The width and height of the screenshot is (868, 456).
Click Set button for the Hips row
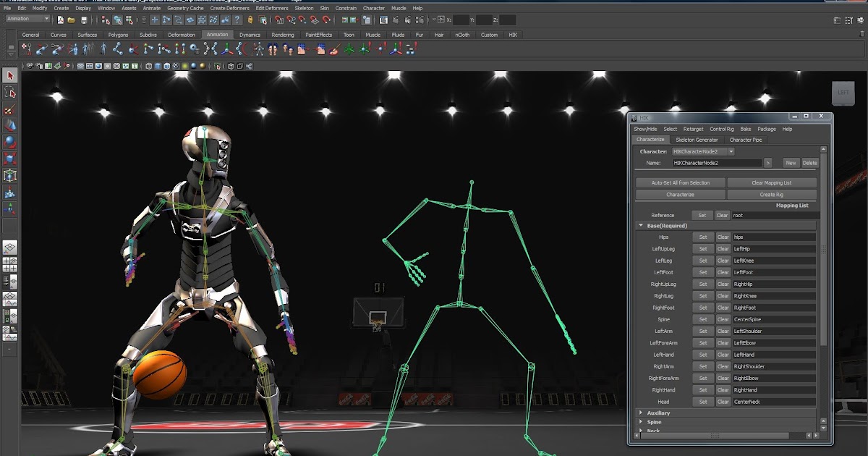tap(702, 237)
